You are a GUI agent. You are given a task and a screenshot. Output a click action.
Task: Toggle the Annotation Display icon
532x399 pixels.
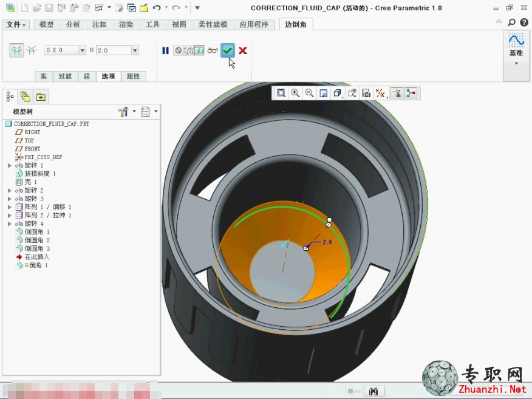397,93
